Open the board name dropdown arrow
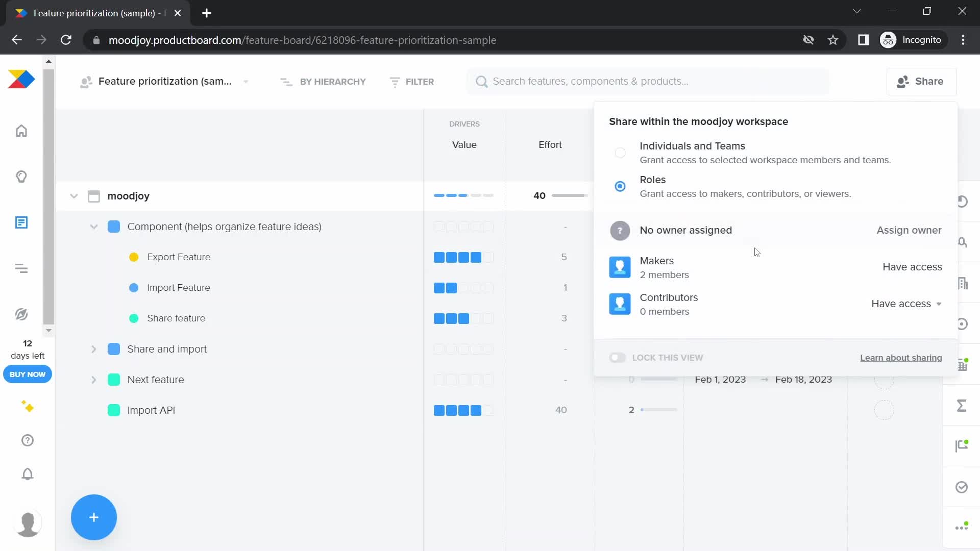The image size is (980, 551). pos(246,82)
